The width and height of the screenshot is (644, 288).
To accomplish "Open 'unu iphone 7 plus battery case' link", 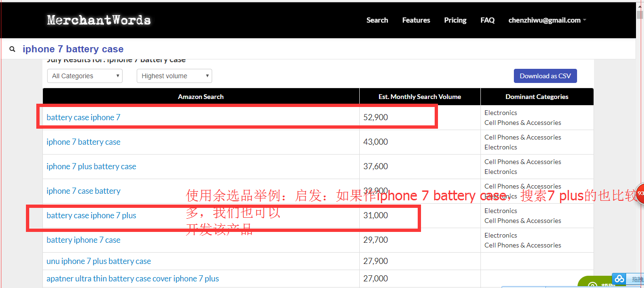I will pyautogui.click(x=99, y=261).
